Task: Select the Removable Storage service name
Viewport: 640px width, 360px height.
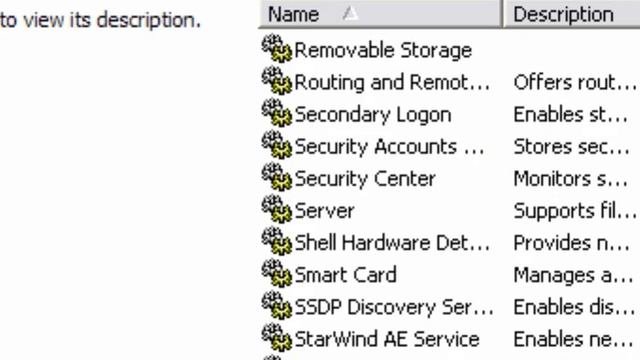Action: point(383,50)
